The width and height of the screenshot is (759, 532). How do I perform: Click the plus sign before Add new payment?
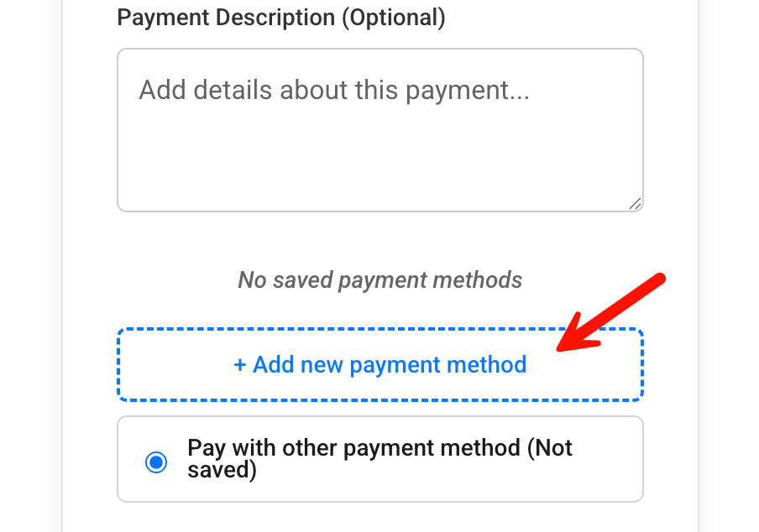pos(240,365)
